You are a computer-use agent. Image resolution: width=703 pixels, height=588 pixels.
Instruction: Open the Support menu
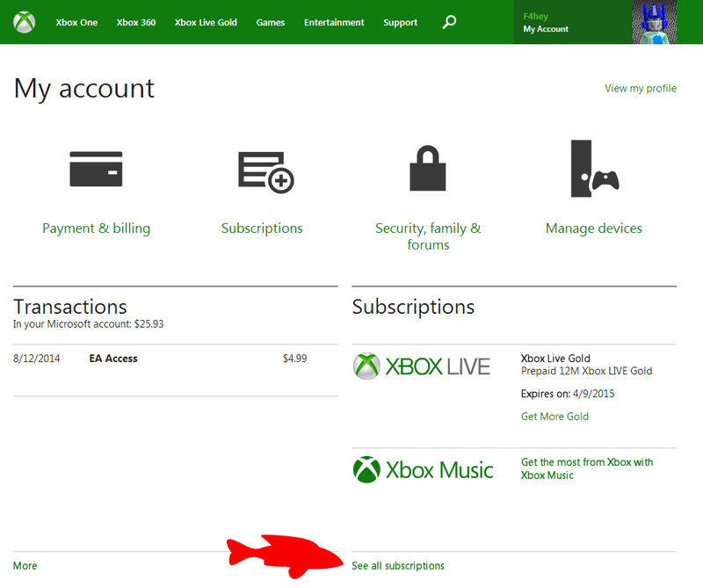tap(401, 23)
